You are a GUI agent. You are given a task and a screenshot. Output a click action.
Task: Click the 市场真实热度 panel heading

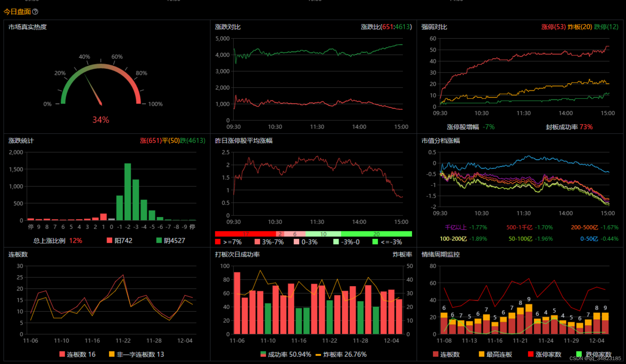pyautogui.click(x=28, y=27)
